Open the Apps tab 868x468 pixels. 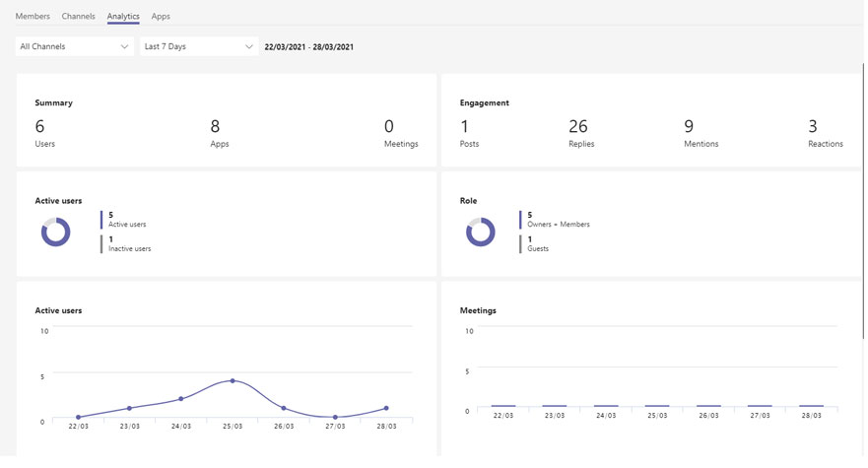tap(161, 16)
